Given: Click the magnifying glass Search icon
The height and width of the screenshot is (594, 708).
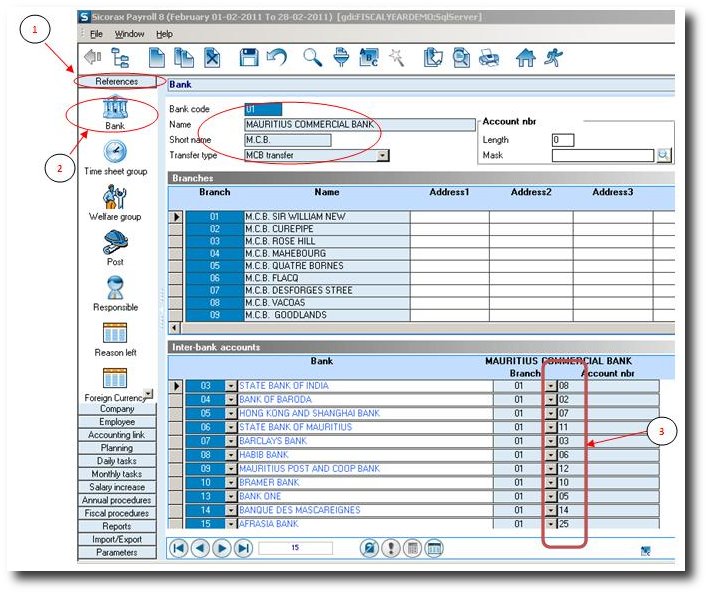Looking at the screenshot, I should (311, 58).
